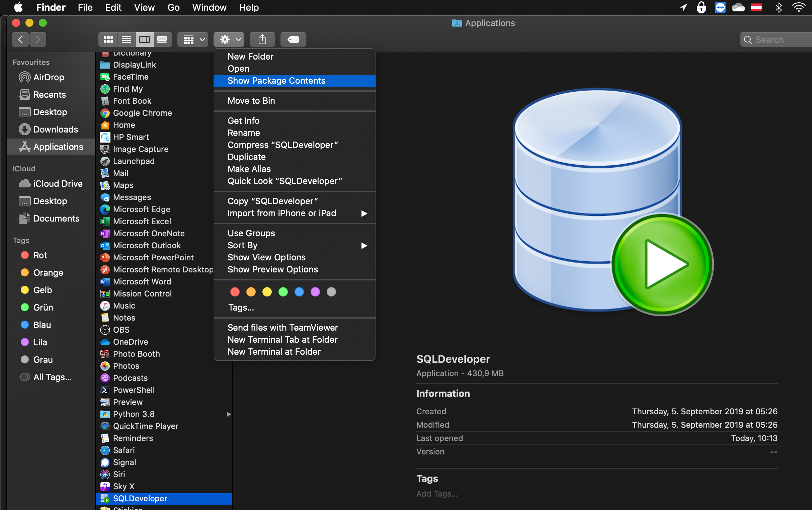This screenshot has width=812, height=510.
Task: Select the Wi-Fi status icon
Action: (x=799, y=7)
